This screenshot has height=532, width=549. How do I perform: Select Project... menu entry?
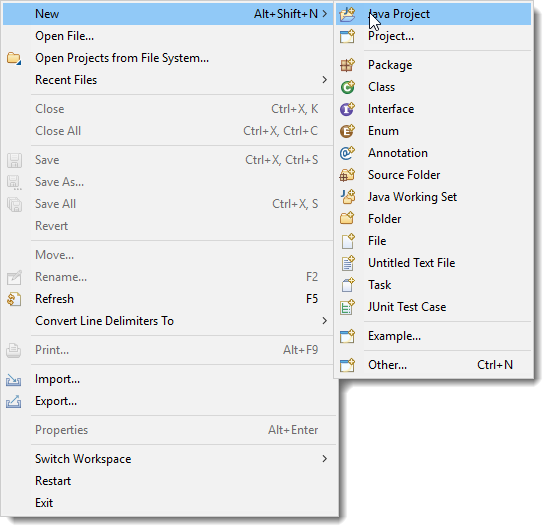click(x=433, y=36)
